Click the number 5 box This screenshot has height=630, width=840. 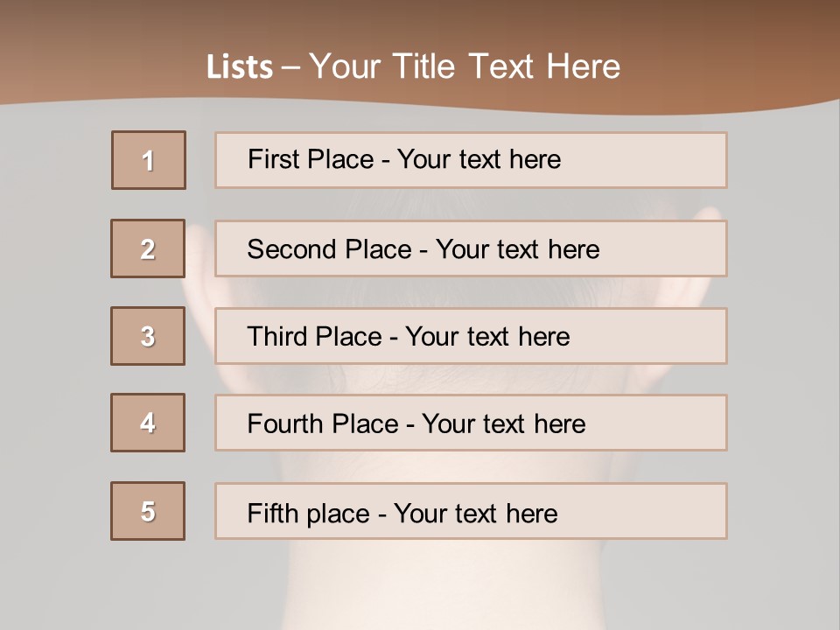[148, 511]
